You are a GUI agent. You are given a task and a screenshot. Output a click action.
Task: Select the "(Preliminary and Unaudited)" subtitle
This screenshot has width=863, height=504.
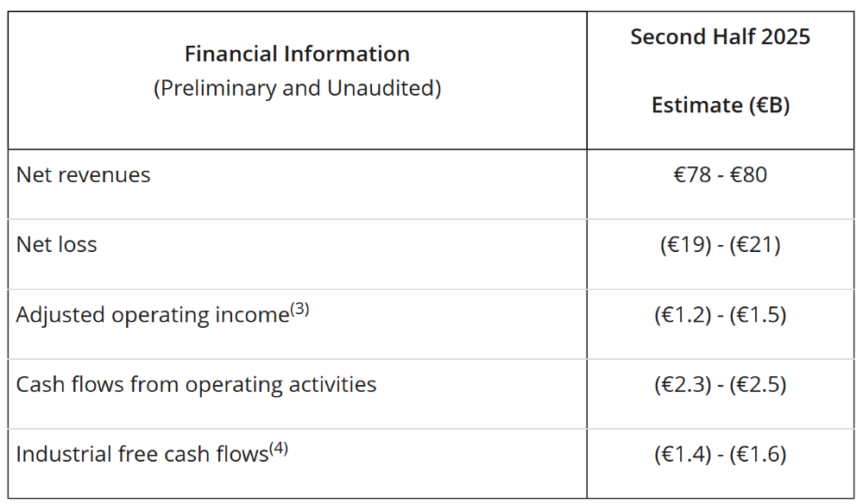(297, 88)
